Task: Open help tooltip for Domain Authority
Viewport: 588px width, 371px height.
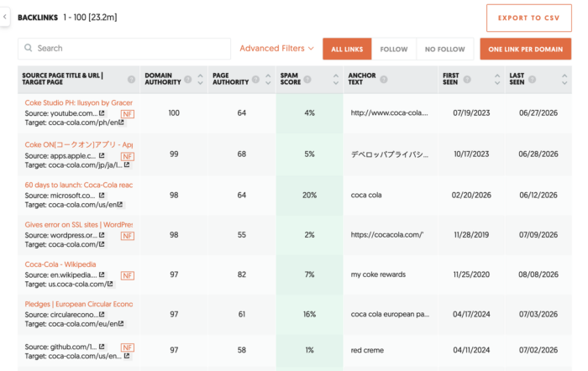Action: click(x=188, y=80)
